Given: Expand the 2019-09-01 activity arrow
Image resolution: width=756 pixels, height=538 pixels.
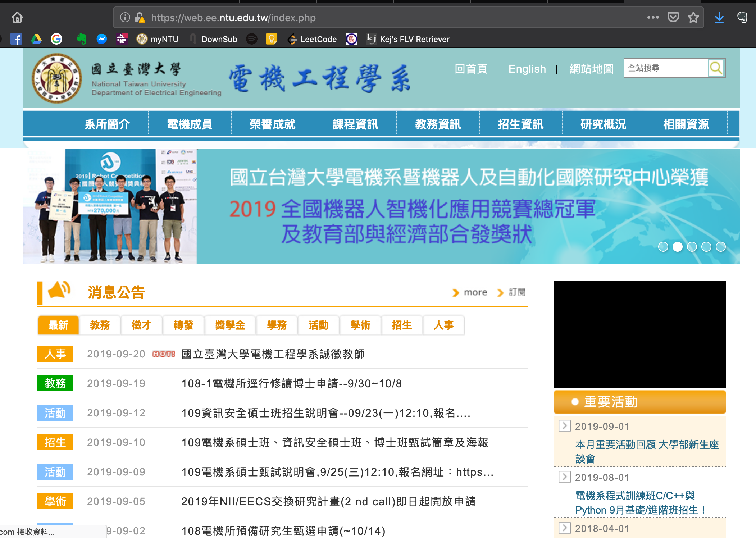Looking at the screenshot, I should click(x=564, y=426).
